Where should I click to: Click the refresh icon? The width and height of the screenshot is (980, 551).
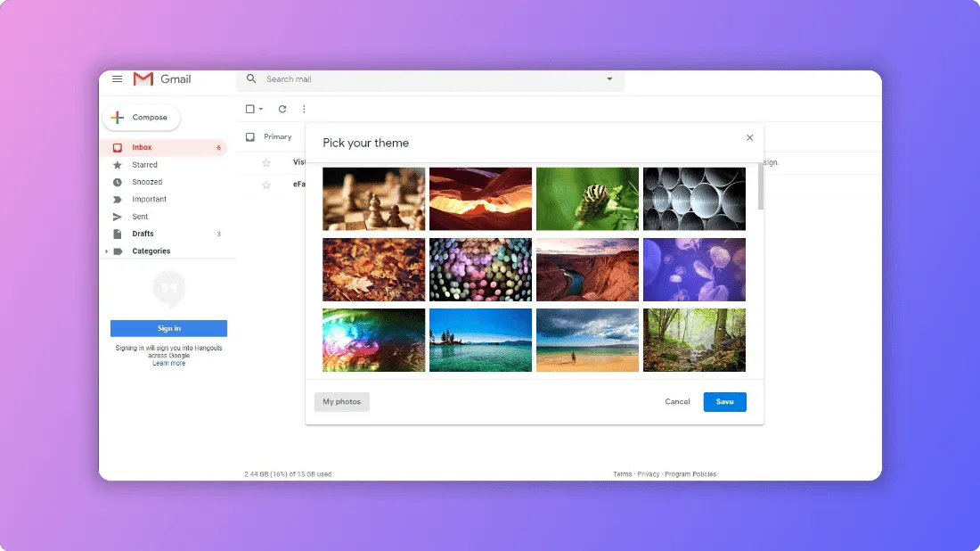click(x=282, y=109)
